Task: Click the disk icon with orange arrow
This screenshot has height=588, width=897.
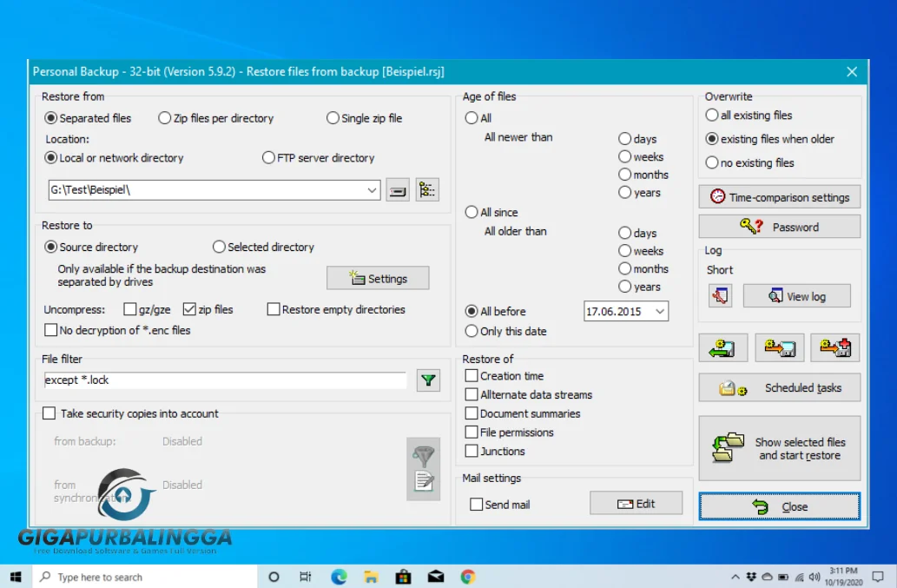Action: point(779,347)
